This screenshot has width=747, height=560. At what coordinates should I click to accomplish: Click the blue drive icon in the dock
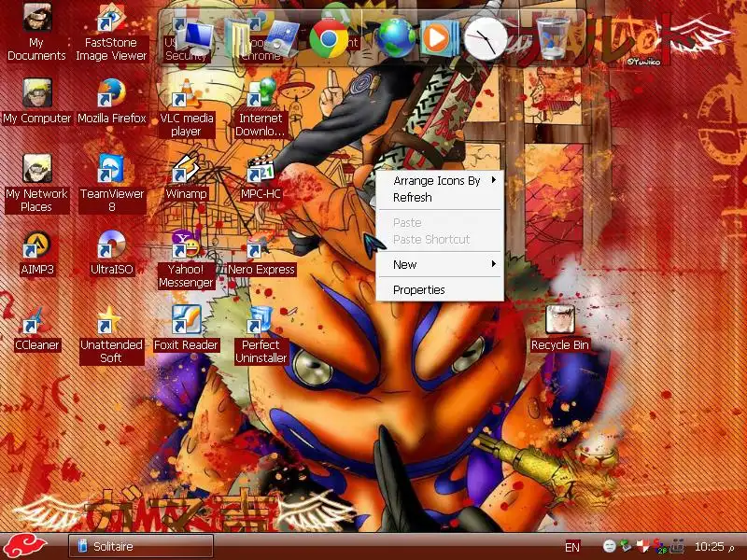(x=282, y=39)
